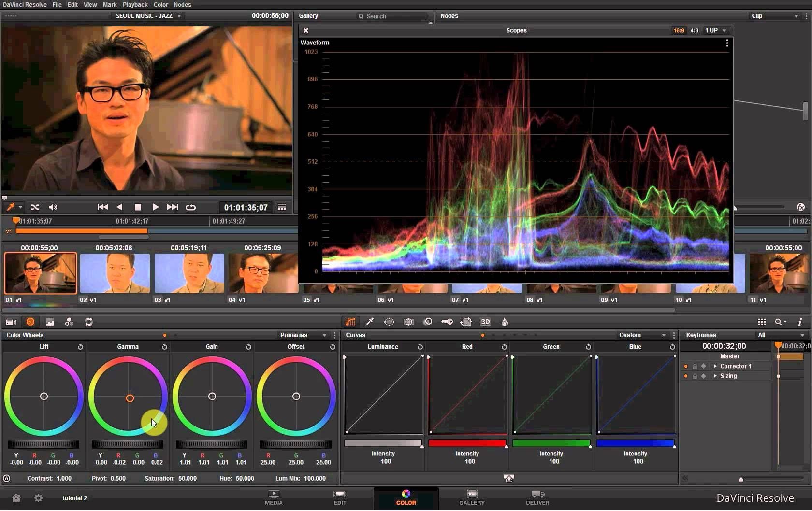Open the Power Window palette

pyautogui.click(x=390, y=322)
